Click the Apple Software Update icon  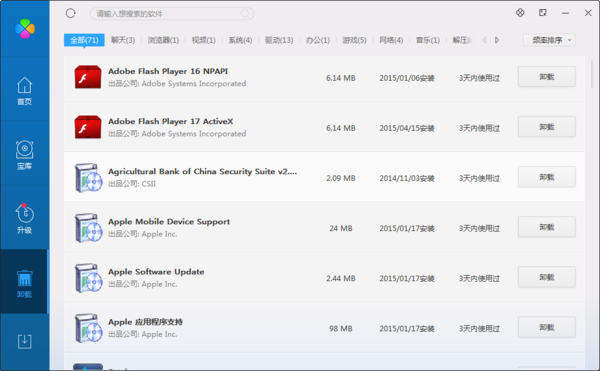88,278
